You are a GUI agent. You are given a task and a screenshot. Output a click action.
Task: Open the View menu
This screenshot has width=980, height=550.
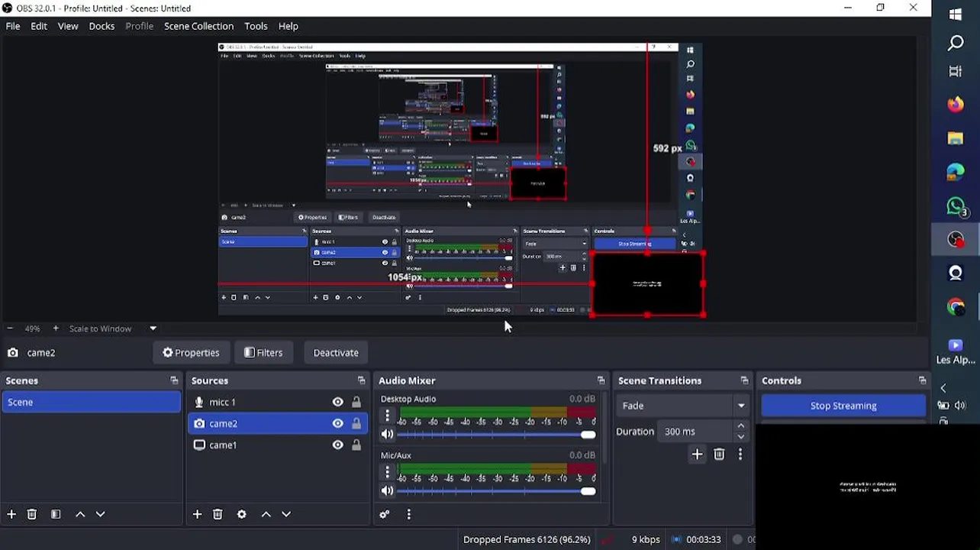[68, 26]
